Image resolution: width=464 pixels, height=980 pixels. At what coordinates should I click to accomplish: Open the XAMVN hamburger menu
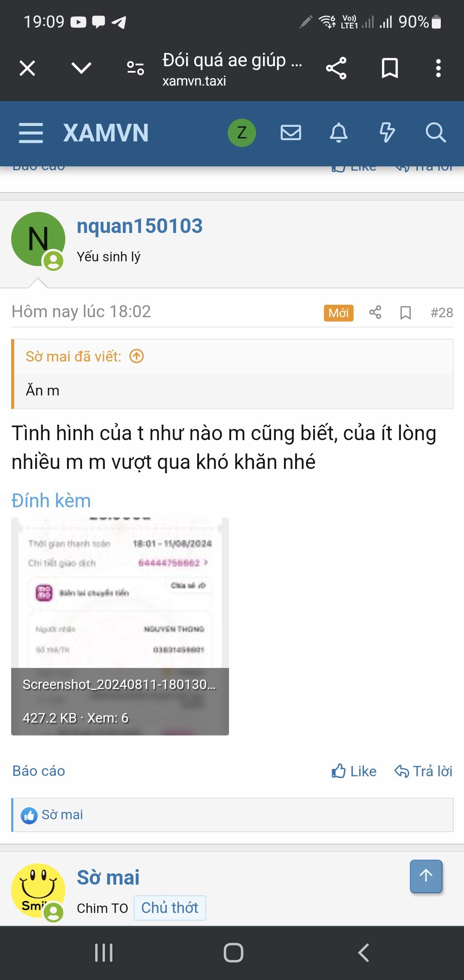point(31,132)
